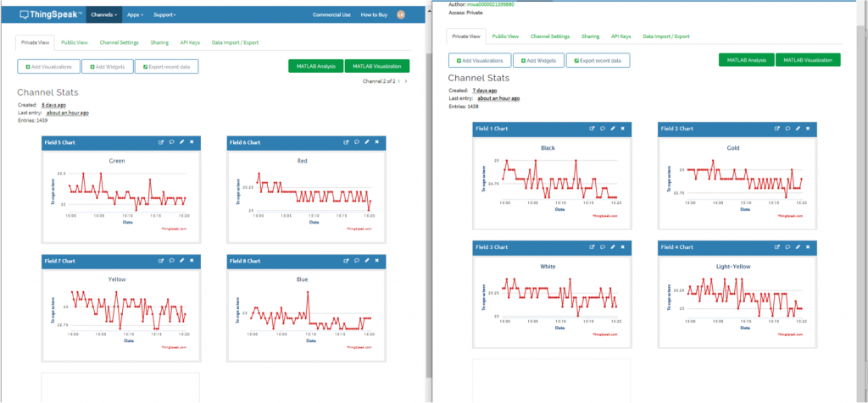
Task: Close the Field 4 Chart panel
Action: 808,247
